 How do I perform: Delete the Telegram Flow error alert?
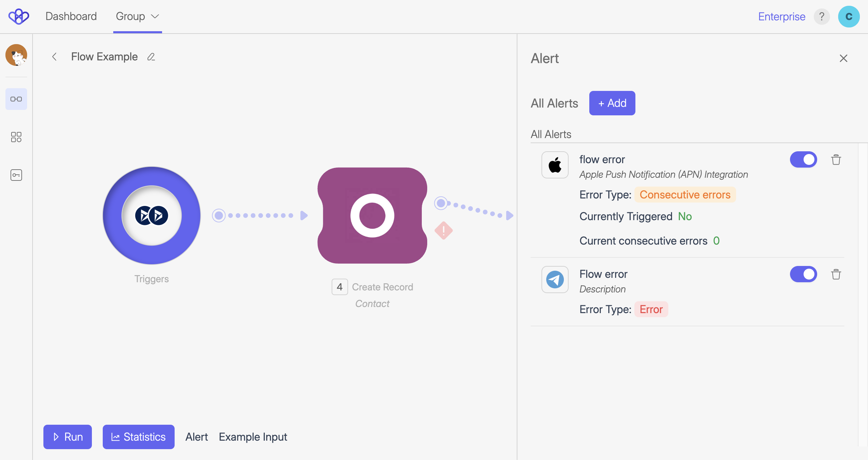(836, 274)
